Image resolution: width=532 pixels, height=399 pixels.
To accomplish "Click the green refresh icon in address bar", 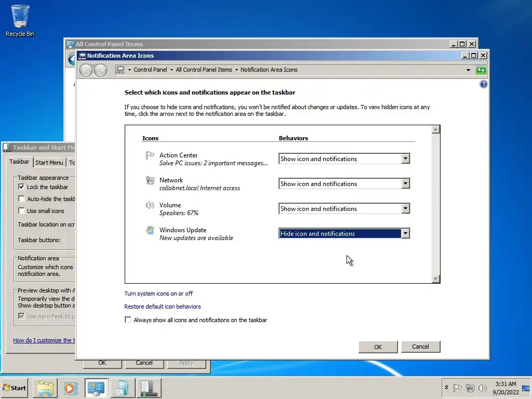I will point(481,70).
